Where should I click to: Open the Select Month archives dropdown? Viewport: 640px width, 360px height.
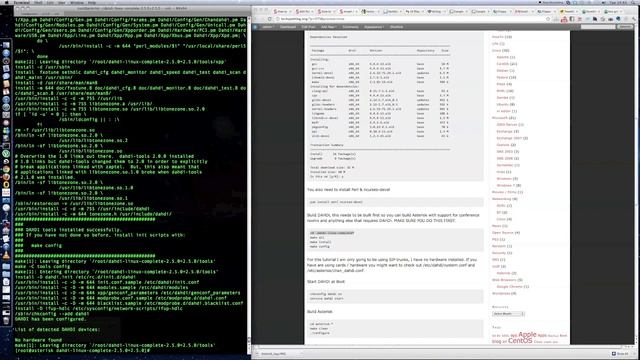(x=508, y=314)
